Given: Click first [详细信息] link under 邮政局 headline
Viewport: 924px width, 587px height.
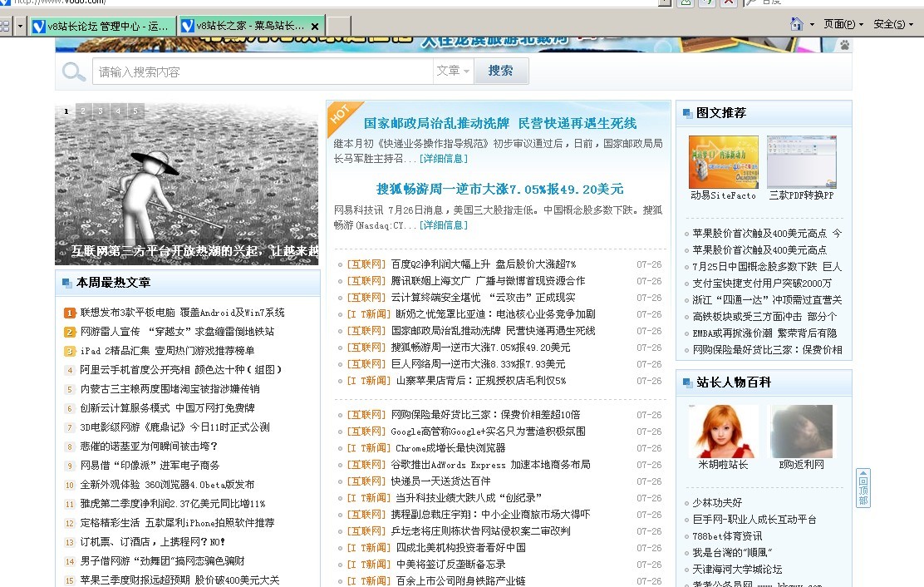Looking at the screenshot, I should [x=444, y=159].
